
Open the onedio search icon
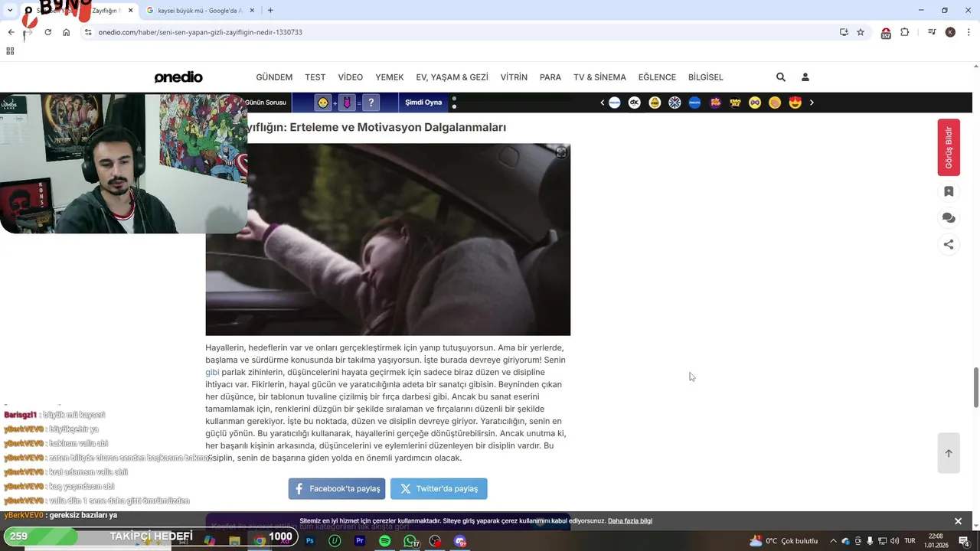tap(780, 77)
